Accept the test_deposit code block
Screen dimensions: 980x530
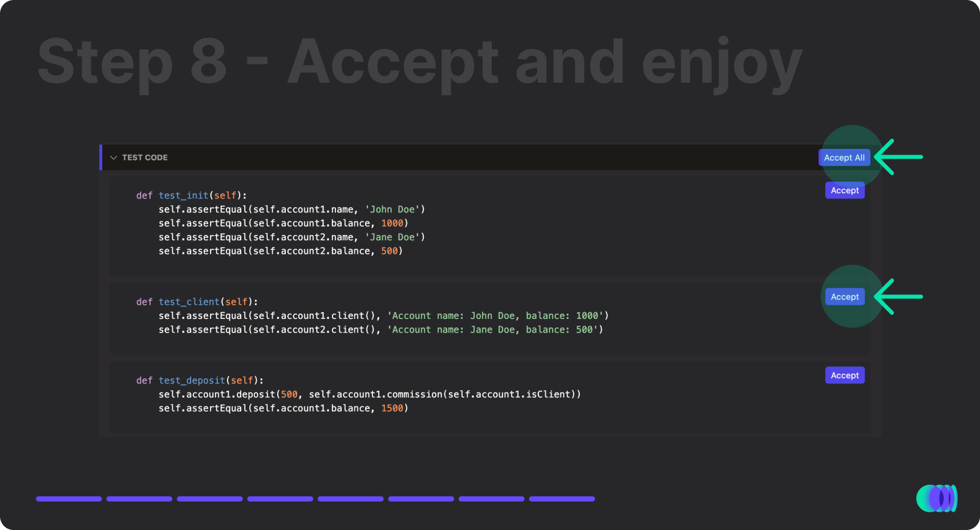click(845, 375)
